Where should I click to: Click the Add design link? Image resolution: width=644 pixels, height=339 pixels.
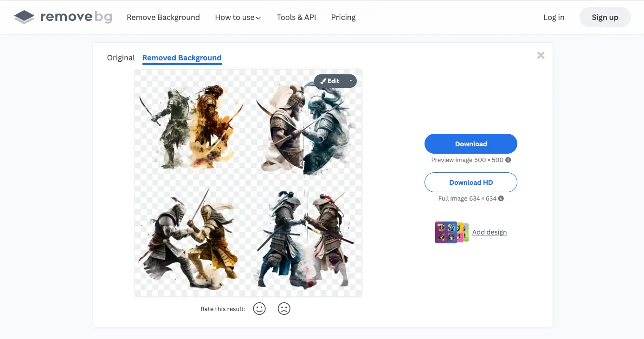[489, 232]
